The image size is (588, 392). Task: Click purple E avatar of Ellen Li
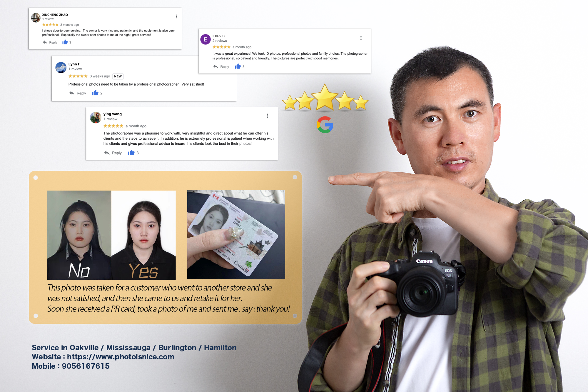coord(206,39)
